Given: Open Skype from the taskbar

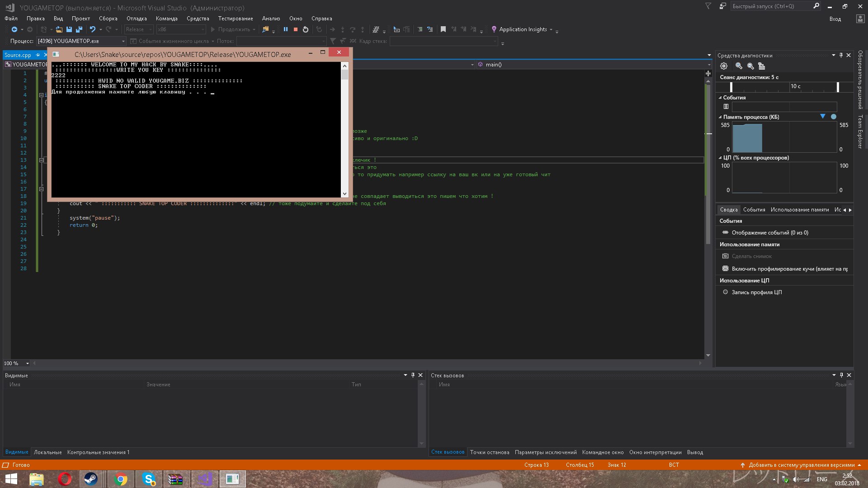Looking at the screenshot, I should (x=148, y=479).
